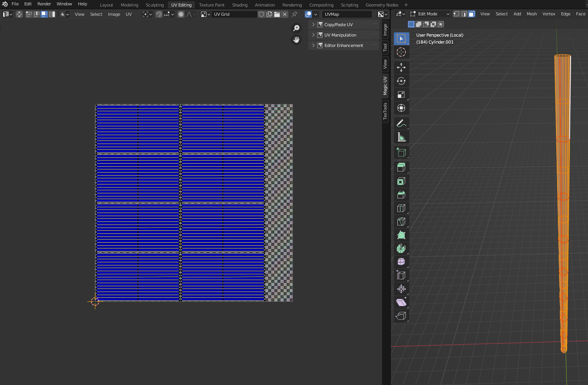Toggle fake user shield for UV Grid
Image resolution: width=588 pixels, height=385 pixels.
click(x=261, y=14)
